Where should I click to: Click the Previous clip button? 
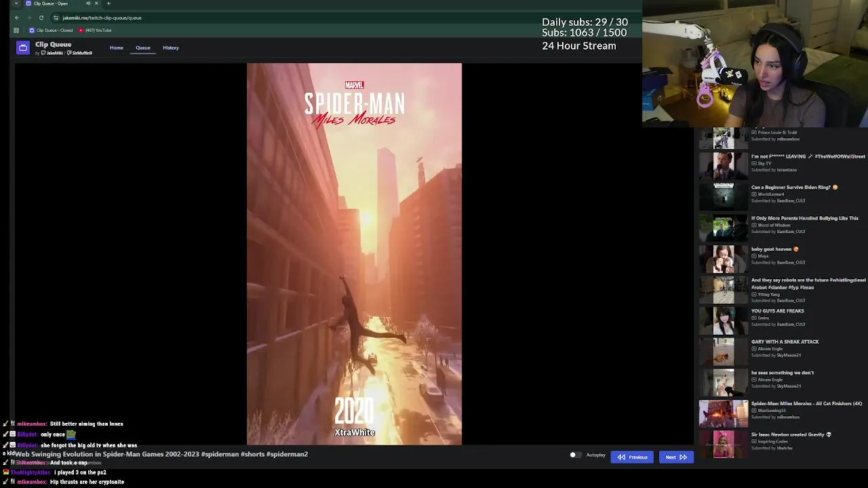click(632, 457)
